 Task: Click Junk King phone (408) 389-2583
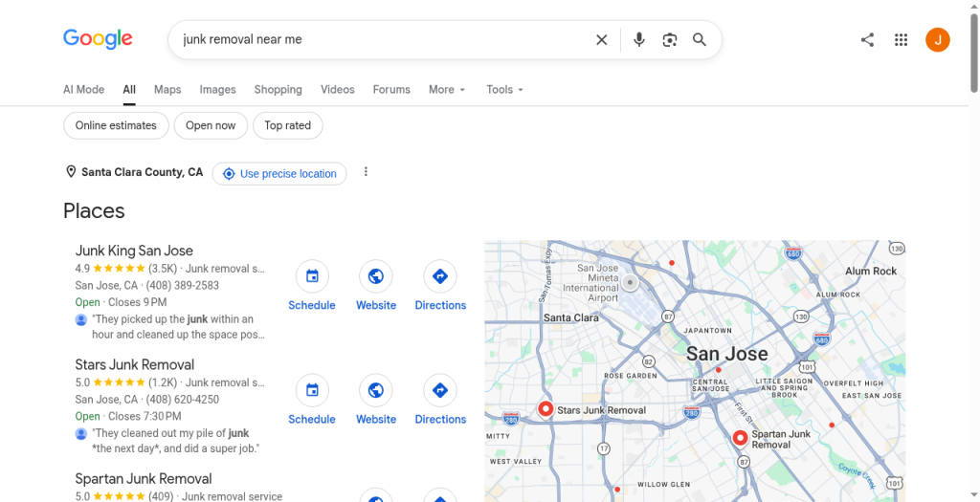(x=183, y=285)
